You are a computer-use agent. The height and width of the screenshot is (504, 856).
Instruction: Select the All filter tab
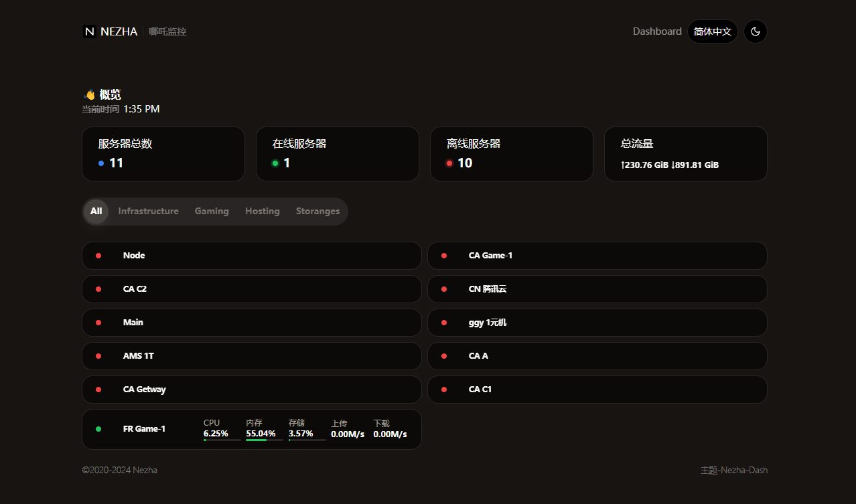[x=96, y=212]
